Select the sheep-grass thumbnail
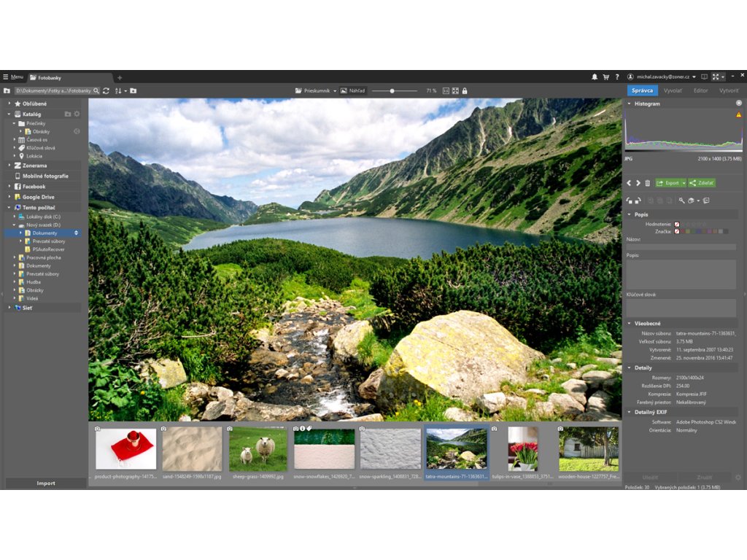This screenshot has width=747, height=560. (258, 452)
